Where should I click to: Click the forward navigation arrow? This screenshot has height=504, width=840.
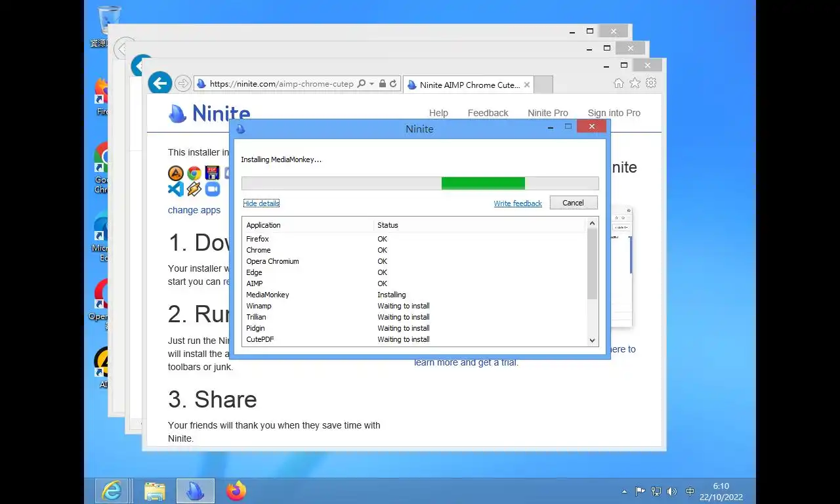[183, 83]
